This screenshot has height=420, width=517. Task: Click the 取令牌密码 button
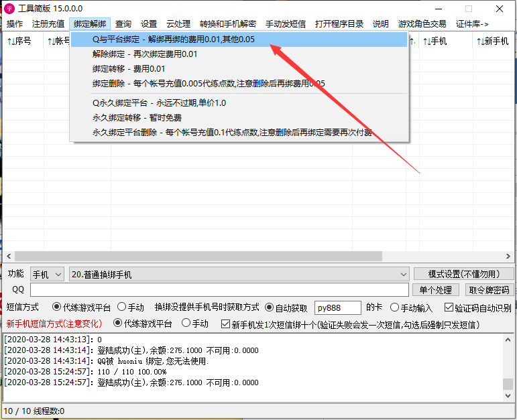pyautogui.click(x=490, y=290)
